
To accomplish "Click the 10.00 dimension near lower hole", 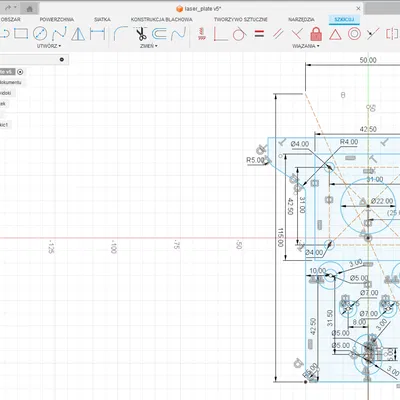I will pos(318,271).
